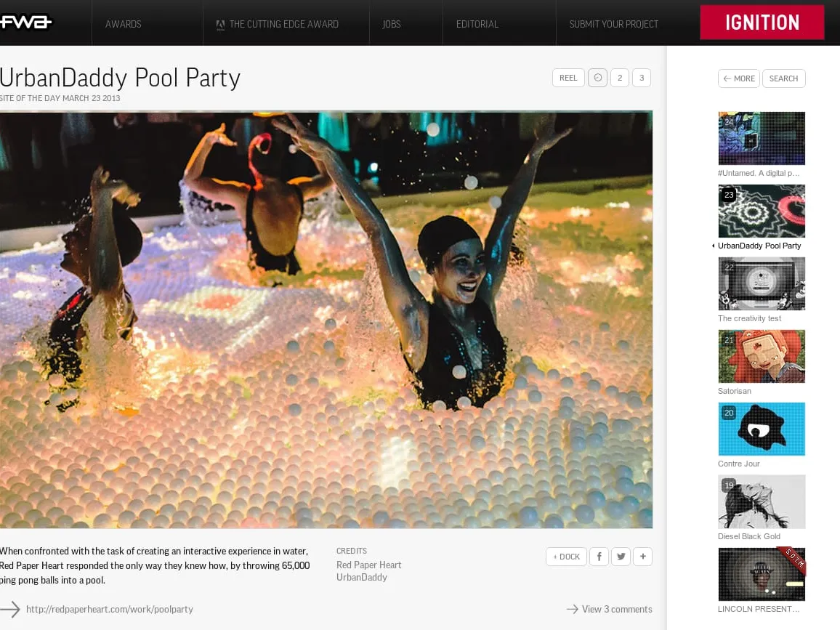Open the Awards menu
Viewport: 840px width, 630px height.
(124, 24)
